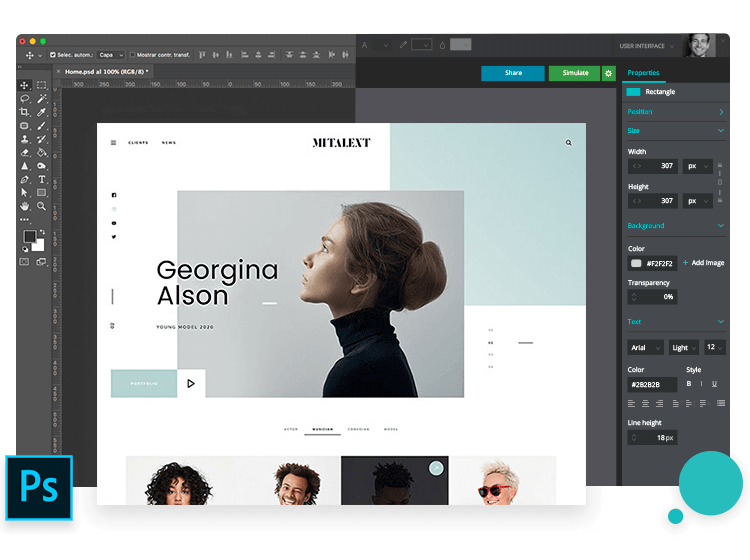Screen dimensions: 750x560
Task: Switch to the Properties tab
Action: tap(643, 73)
